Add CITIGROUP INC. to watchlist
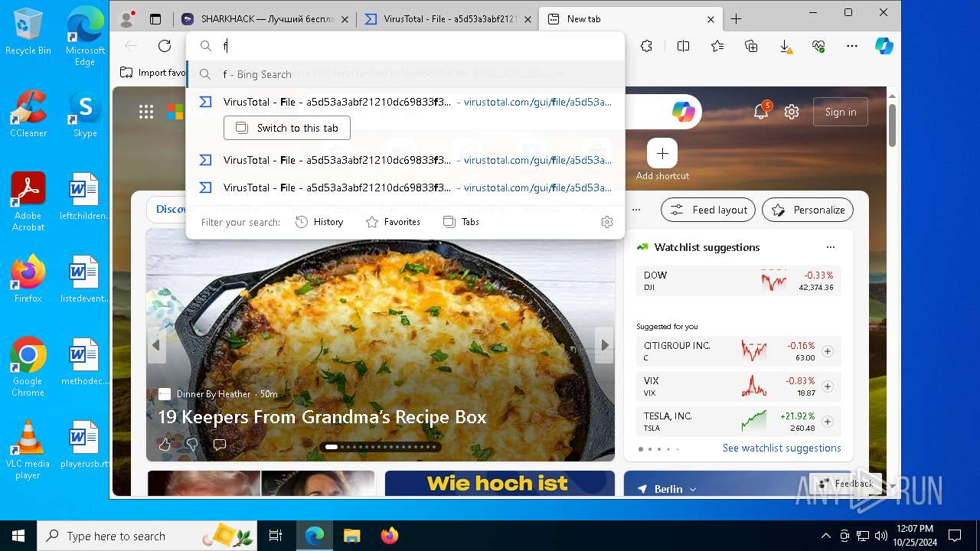This screenshot has width=980, height=551. (x=828, y=351)
